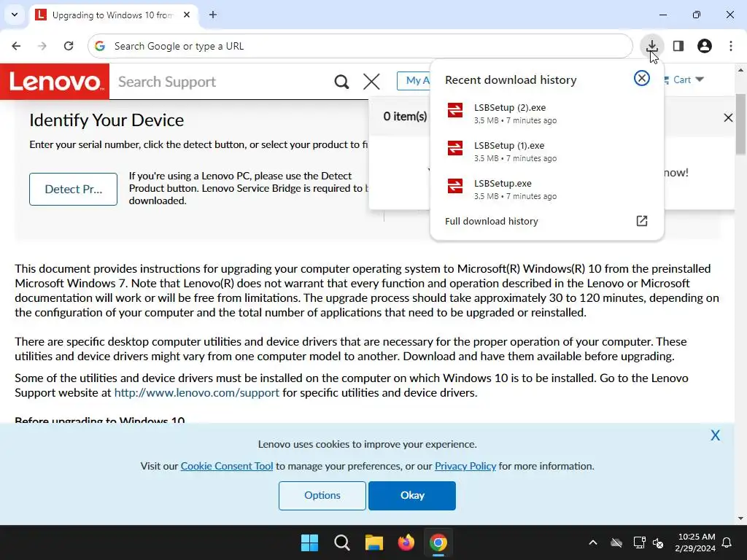Click the OneDrive tray icon
747x560 pixels.
(616, 542)
